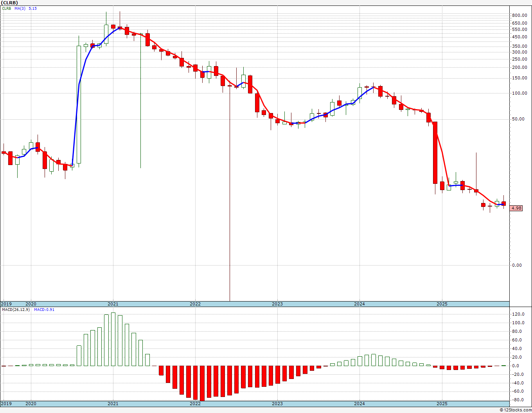Select the 100.0 MACD axis label

[x=519, y=323]
